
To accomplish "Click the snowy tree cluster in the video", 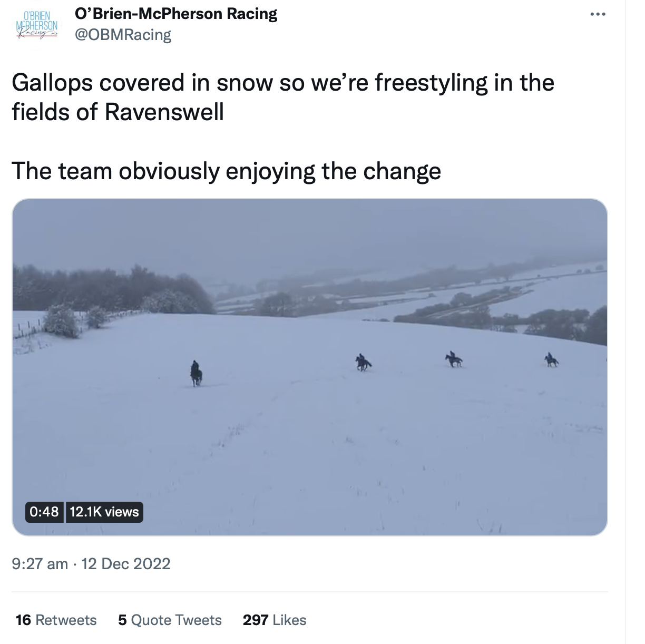I will pyautogui.click(x=113, y=289).
